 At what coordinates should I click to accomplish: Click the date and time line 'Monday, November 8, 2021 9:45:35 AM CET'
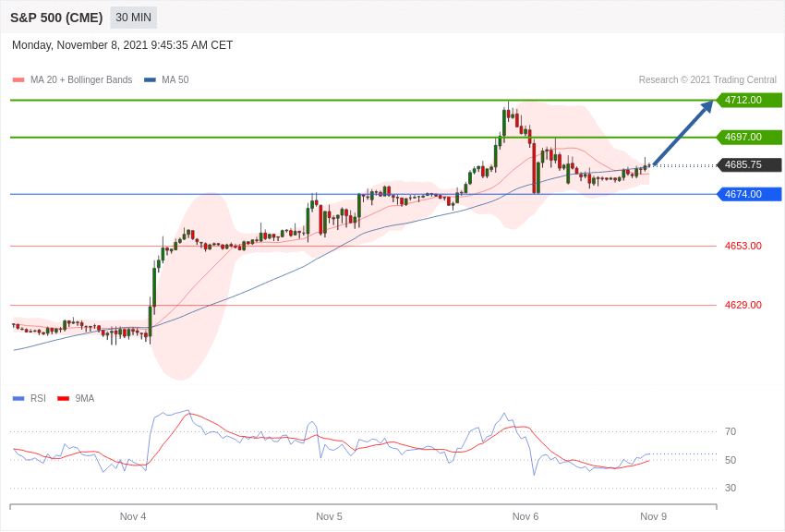tap(122, 45)
